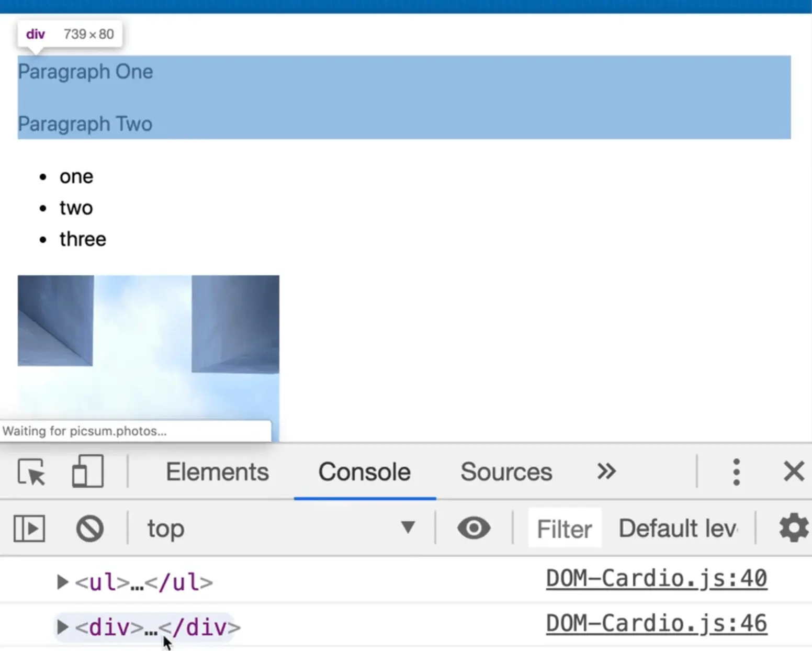Switch to the Sources tab

pyautogui.click(x=506, y=472)
